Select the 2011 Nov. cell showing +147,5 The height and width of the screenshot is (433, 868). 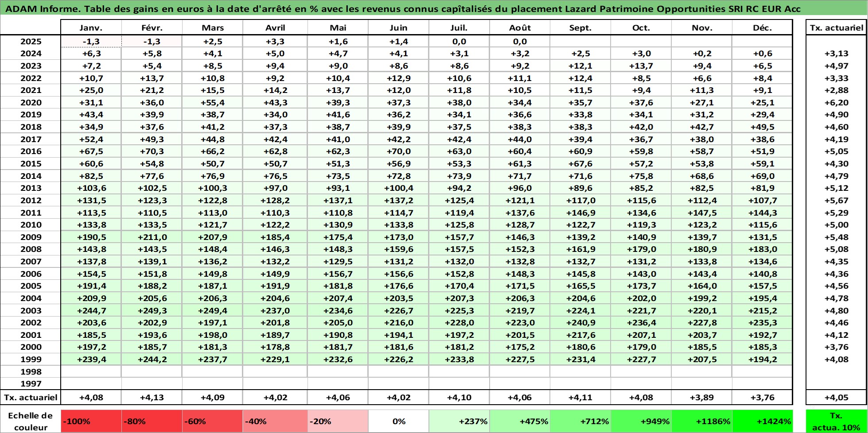click(x=702, y=213)
